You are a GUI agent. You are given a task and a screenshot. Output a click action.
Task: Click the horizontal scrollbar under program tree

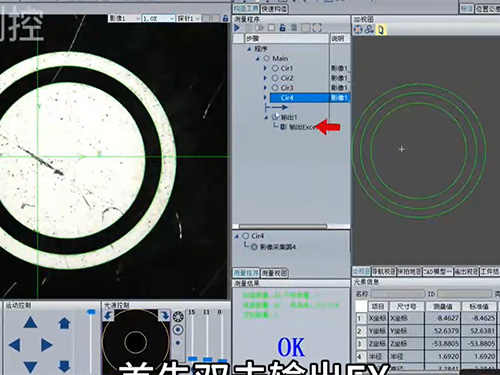tap(283, 226)
